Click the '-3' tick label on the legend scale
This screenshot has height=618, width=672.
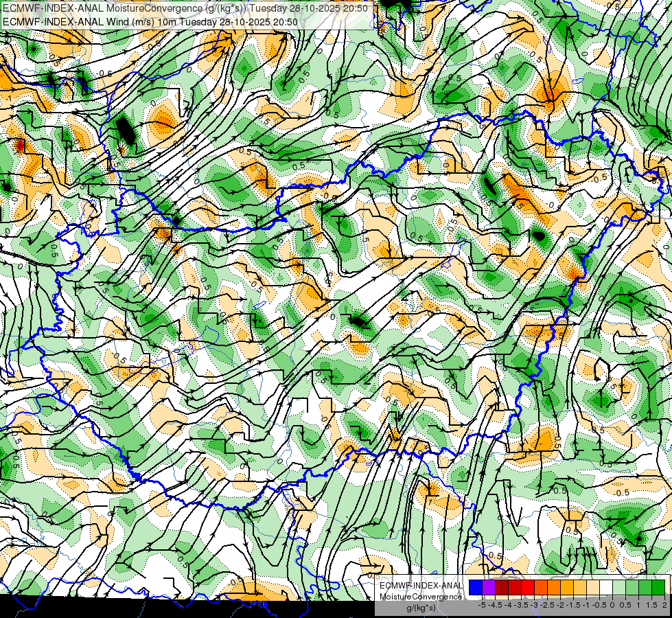535,605
